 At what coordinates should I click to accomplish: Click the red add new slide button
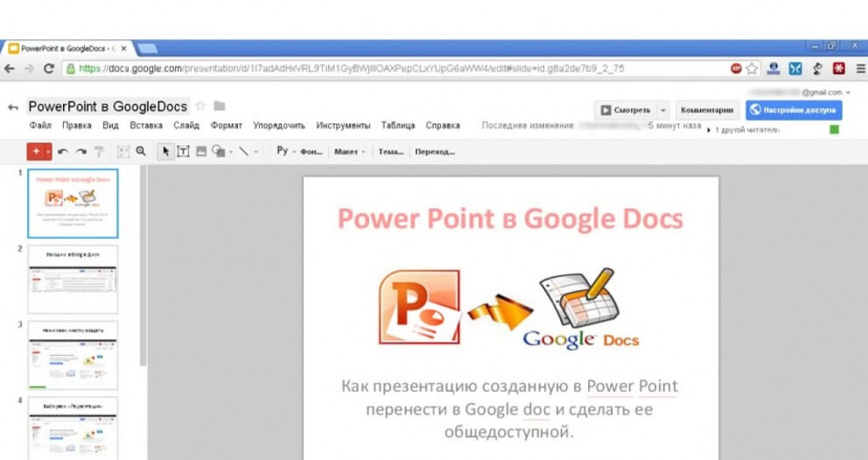(x=36, y=151)
